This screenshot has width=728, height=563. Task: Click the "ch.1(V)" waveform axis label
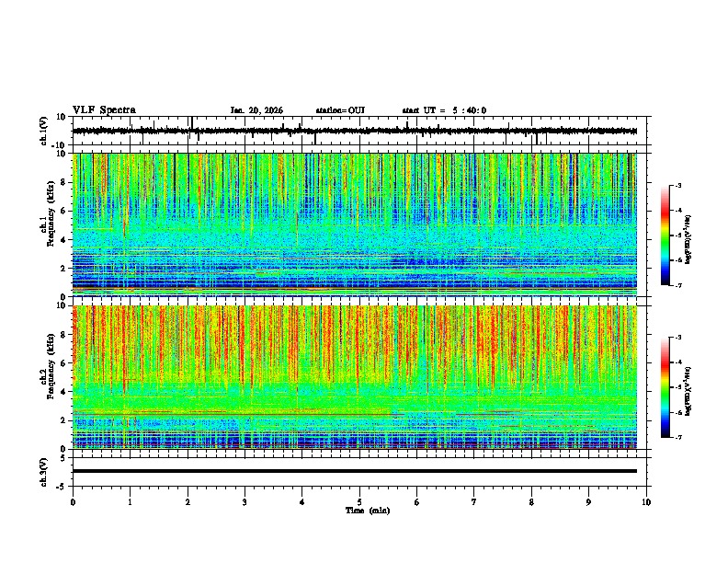pos(44,131)
